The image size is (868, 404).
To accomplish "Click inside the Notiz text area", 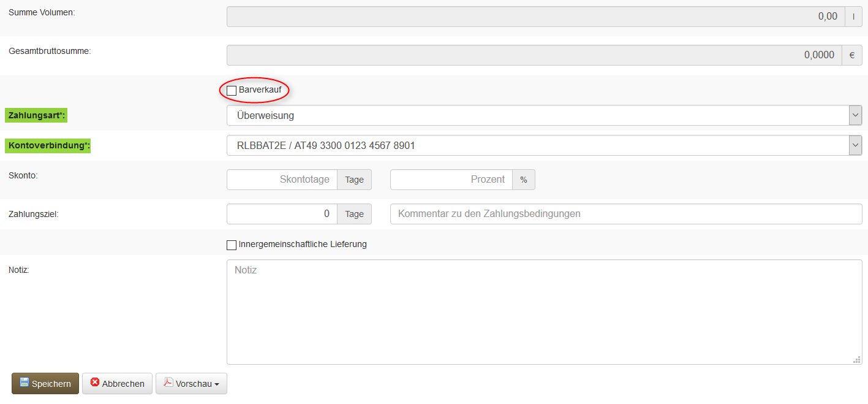I will pos(544,313).
